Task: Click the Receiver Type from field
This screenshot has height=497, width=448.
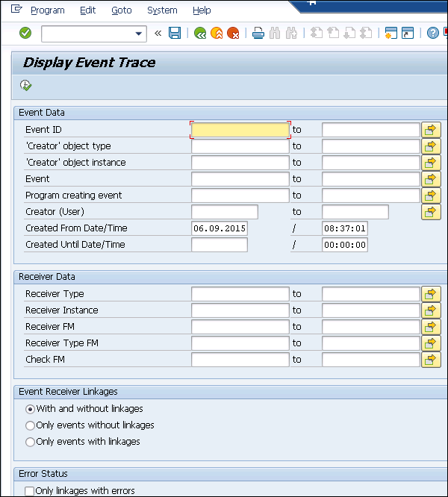Action: [240, 294]
